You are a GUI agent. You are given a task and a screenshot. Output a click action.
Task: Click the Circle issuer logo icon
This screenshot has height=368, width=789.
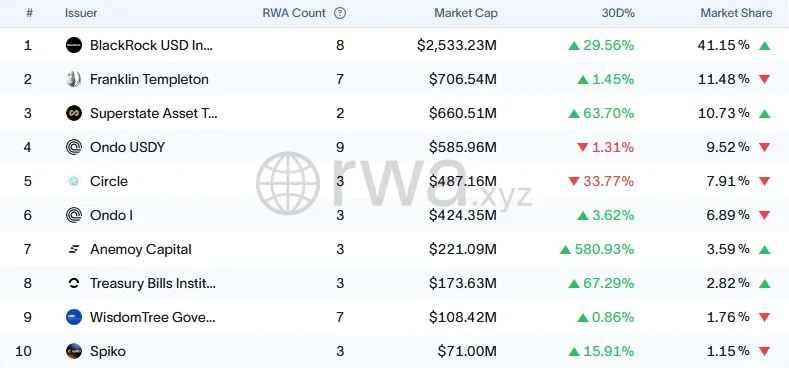74,181
